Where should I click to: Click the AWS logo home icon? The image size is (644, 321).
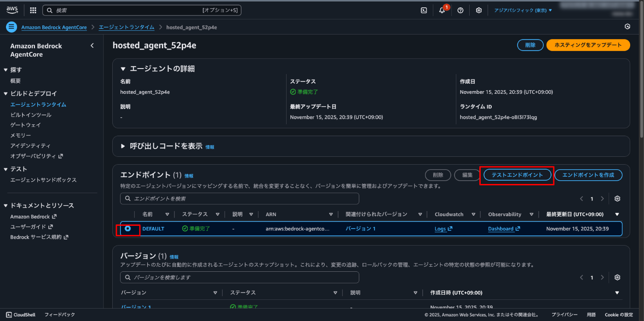tap(12, 10)
